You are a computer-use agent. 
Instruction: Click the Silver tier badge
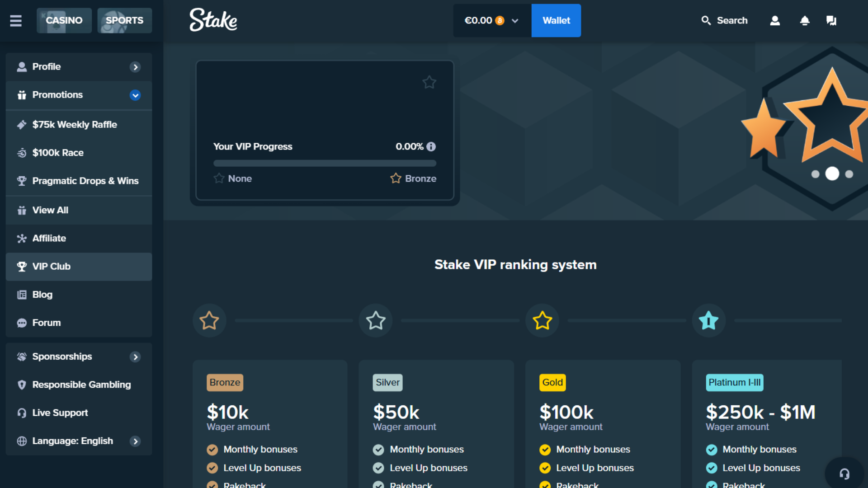point(387,382)
